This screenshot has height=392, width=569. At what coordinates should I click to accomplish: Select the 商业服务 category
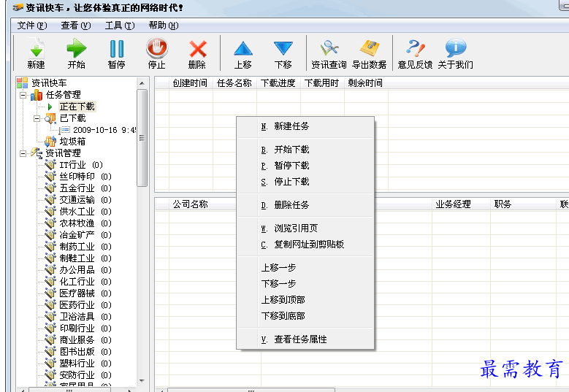tap(85, 340)
